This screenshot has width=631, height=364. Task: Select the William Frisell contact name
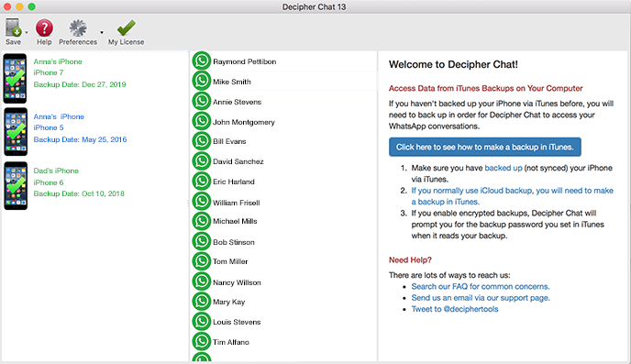(237, 203)
